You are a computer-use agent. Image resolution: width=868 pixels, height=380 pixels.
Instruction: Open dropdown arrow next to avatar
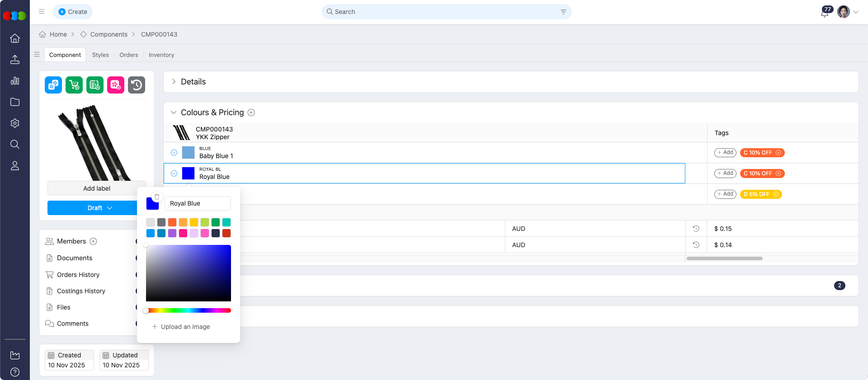[x=856, y=12]
